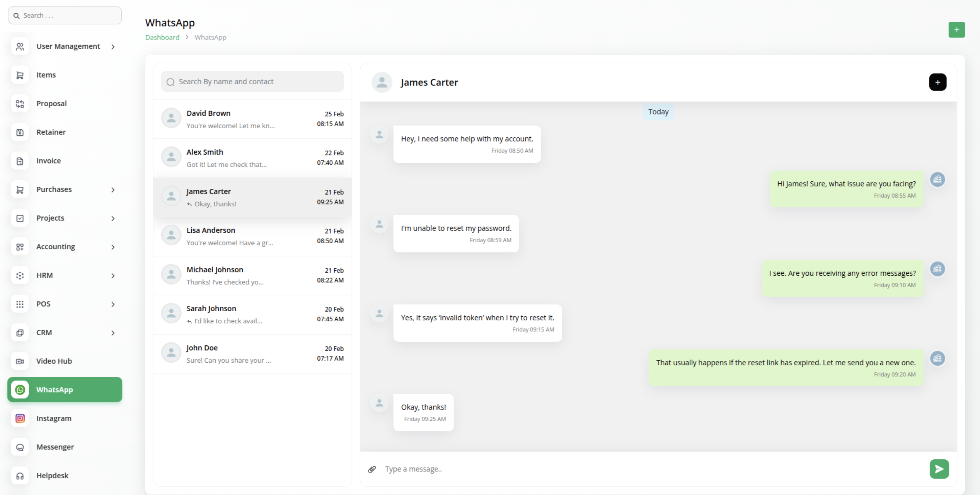
Task: Click the 'Hey, I need some help' message
Action: point(467,144)
